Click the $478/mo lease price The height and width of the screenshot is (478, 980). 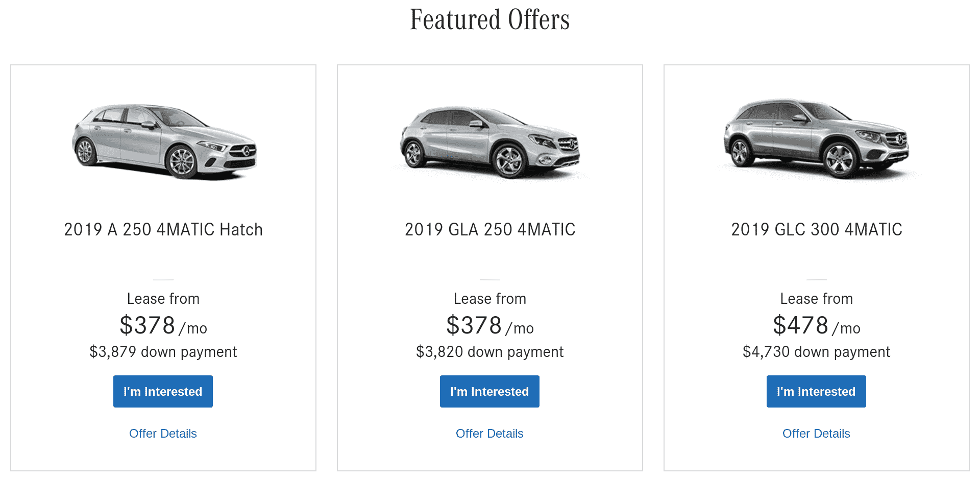coord(816,326)
